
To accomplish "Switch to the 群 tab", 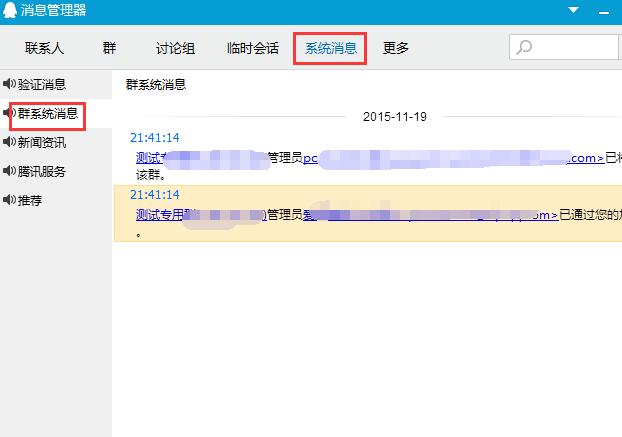I will (x=109, y=48).
